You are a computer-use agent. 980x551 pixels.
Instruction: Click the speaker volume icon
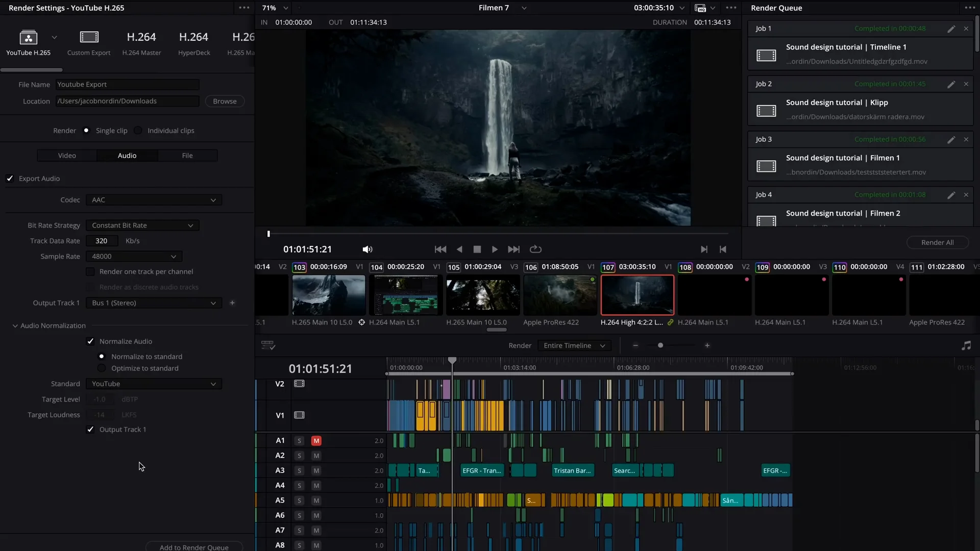click(367, 249)
